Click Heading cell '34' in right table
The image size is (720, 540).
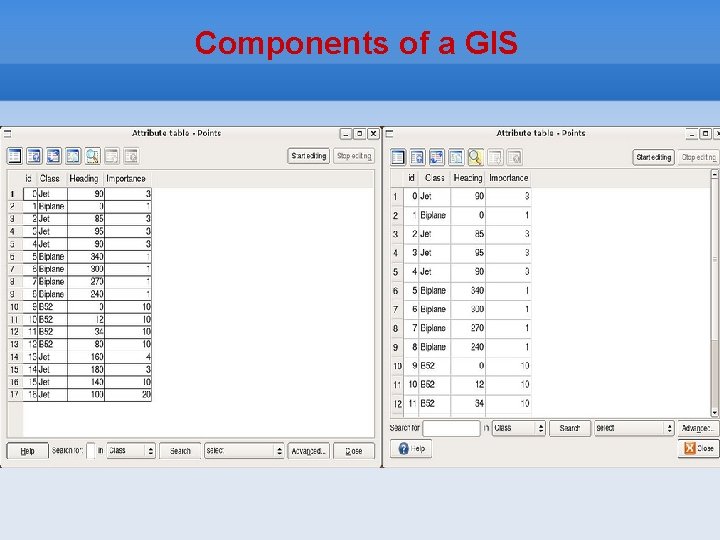(468, 404)
